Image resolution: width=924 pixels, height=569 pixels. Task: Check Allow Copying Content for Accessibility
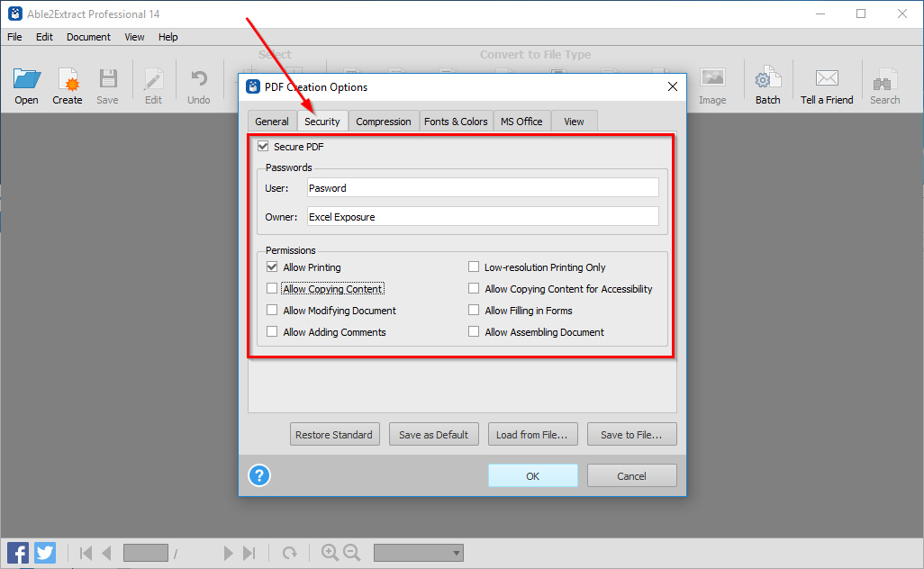pos(473,289)
